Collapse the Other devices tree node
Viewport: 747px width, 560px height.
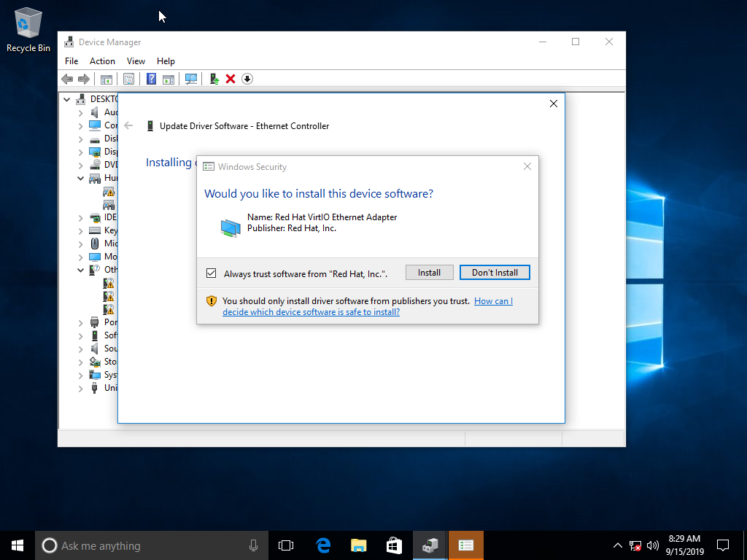81,270
